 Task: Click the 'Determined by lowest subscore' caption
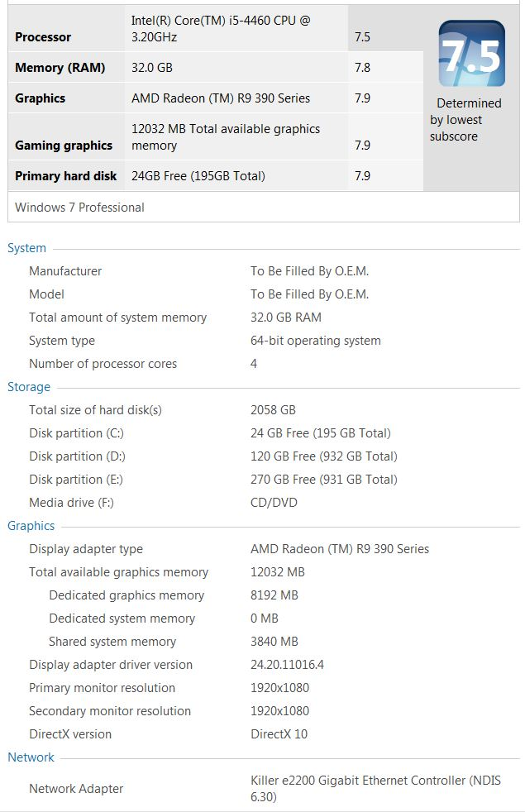click(465, 120)
